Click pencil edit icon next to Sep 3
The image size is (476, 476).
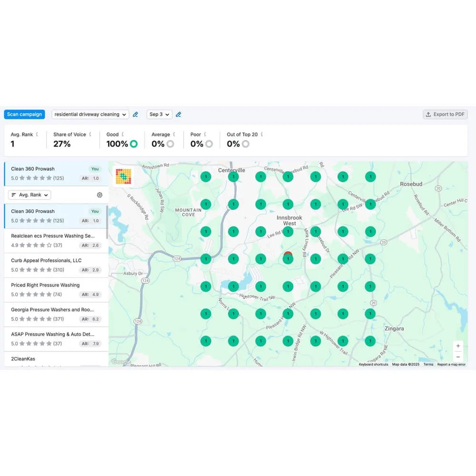tap(178, 114)
